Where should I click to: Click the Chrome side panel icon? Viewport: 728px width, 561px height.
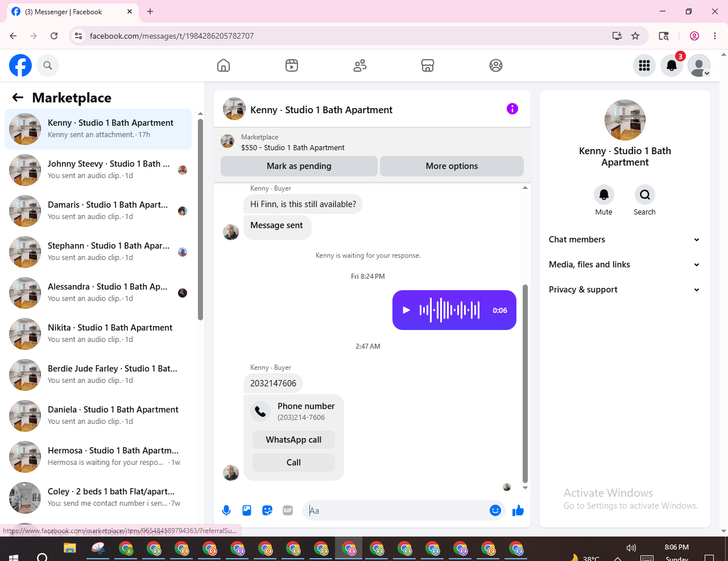click(664, 36)
